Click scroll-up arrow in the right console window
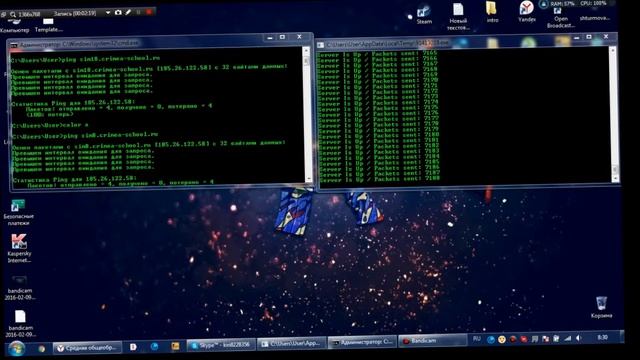The height and width of the screenshot is (360, 640). click(612, 50)
